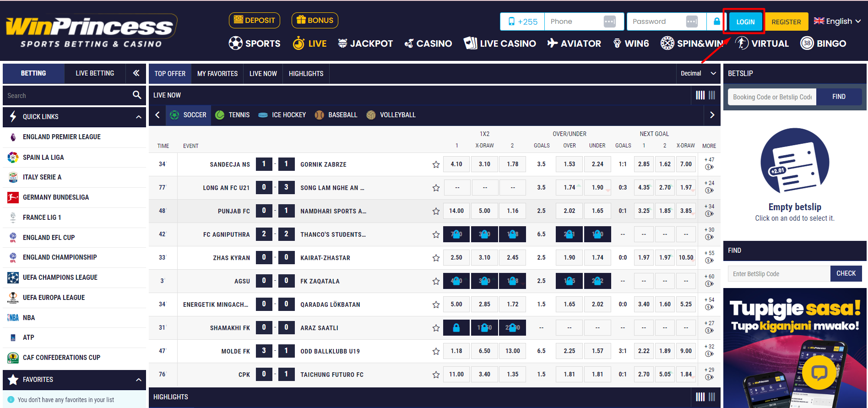
Task: Open the WinPrincess logo home link
Action: click(x=92, y=31)
